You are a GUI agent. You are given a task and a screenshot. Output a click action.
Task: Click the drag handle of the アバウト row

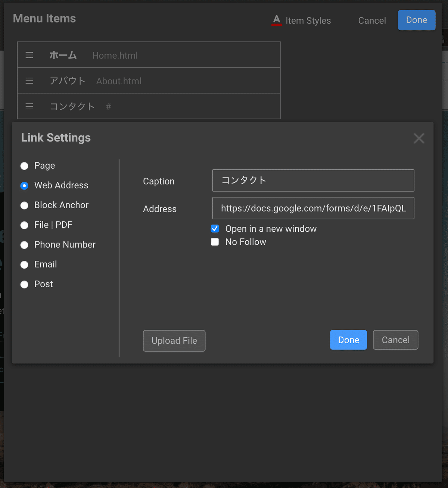point(29,81)
